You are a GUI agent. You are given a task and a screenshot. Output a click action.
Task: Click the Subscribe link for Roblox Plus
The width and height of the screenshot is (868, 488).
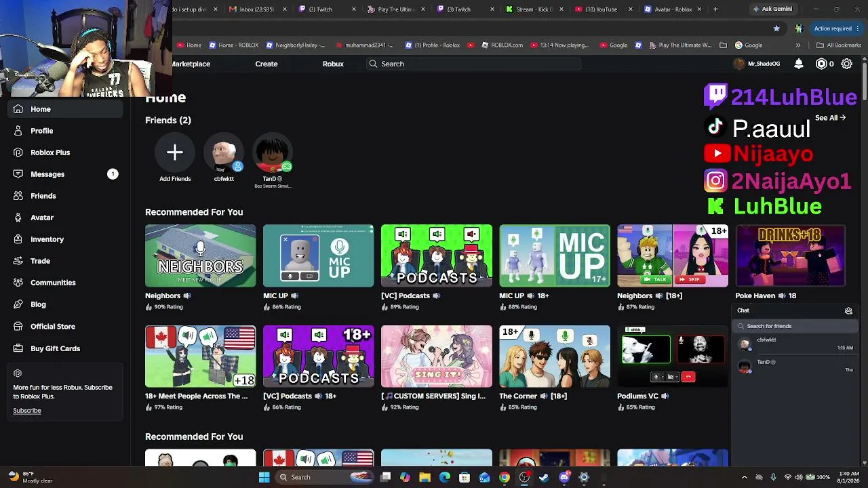tap(27, 411)
